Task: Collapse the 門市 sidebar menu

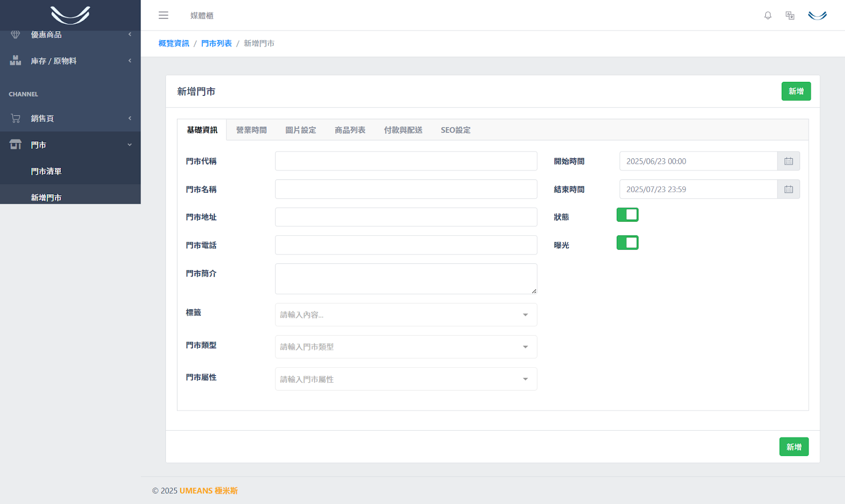Action: (70, 145)
